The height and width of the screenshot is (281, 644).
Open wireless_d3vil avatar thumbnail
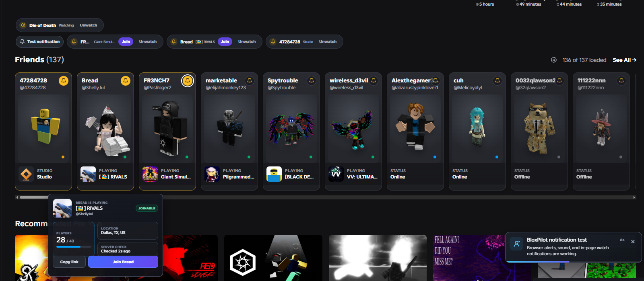tap(353, 129)
